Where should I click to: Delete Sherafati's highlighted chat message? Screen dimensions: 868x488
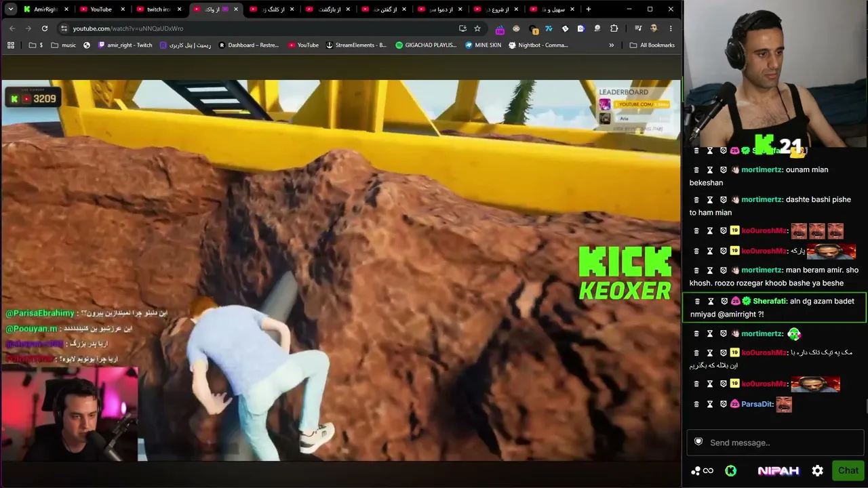click(x=696, y=302)
